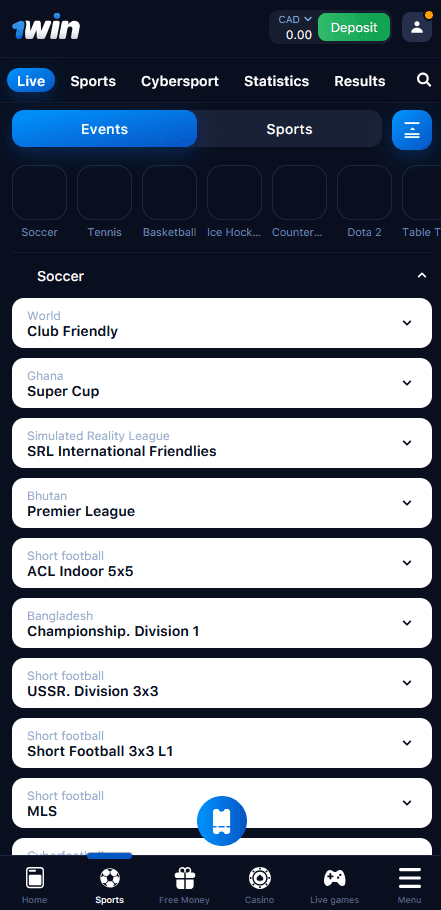Viewport: 441px width, 910px height.
Task: Switch the toggle to Sports view
Action: pyautogui.click(x=289, y=129)
